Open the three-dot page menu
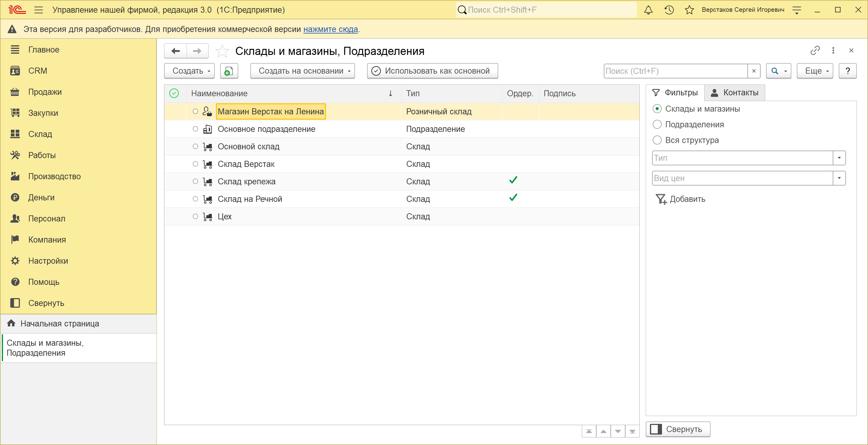 click(833, 51)
